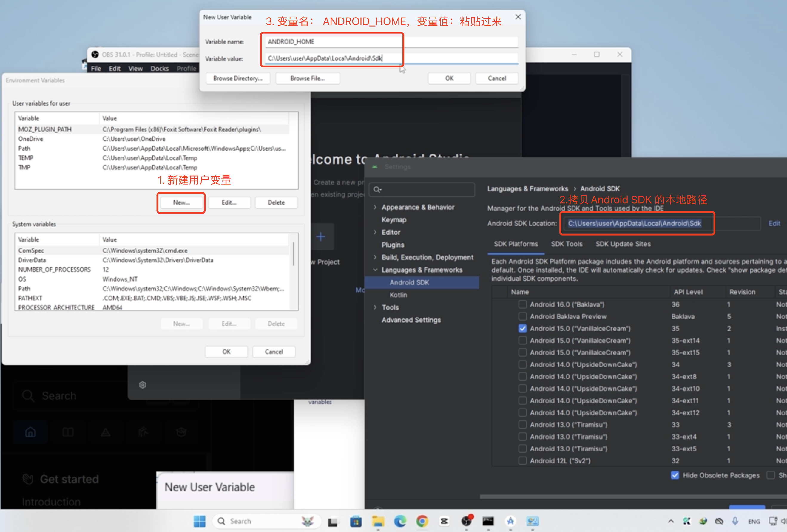Viewport: 787px width, 532px height.
Task: Click Browse Directory button
Action: [238, 78]
